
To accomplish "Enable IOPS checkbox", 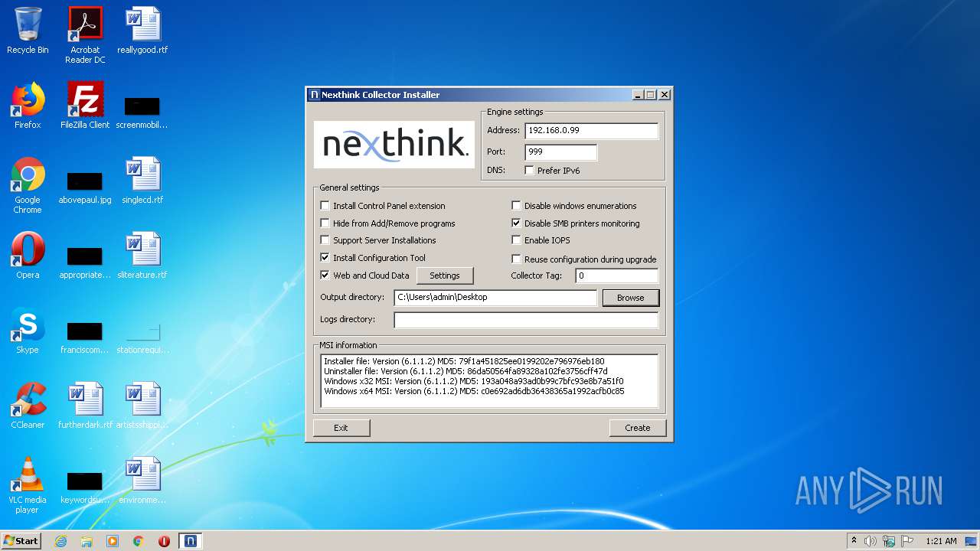I will (517, 240).
